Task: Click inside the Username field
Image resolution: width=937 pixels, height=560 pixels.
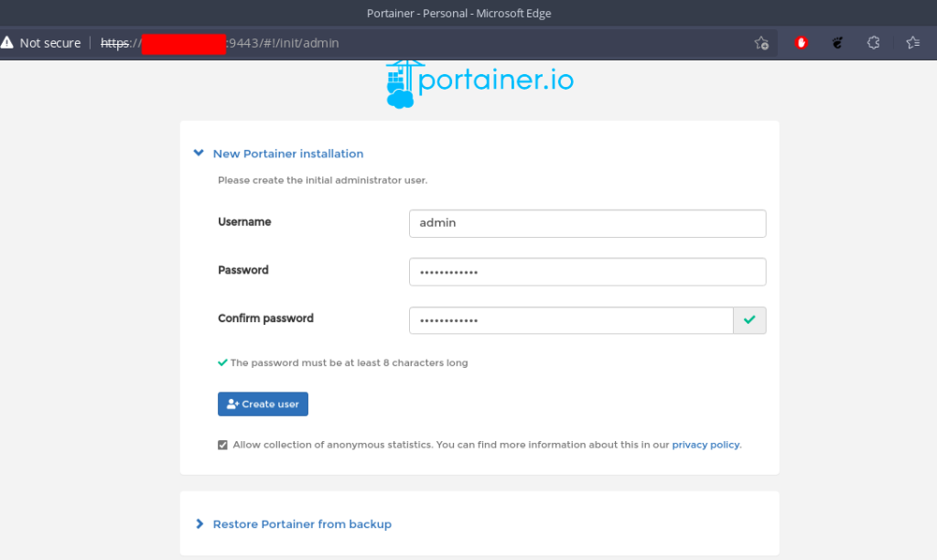Action: click(x=587, y=222)
